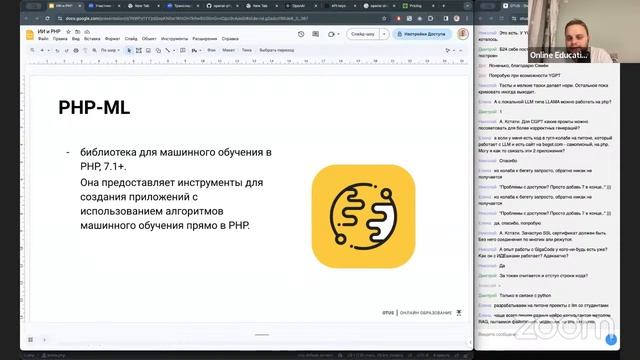Screen dimensions: 640x360
Task: Open the Расширения menu
Action: [205, 39]
